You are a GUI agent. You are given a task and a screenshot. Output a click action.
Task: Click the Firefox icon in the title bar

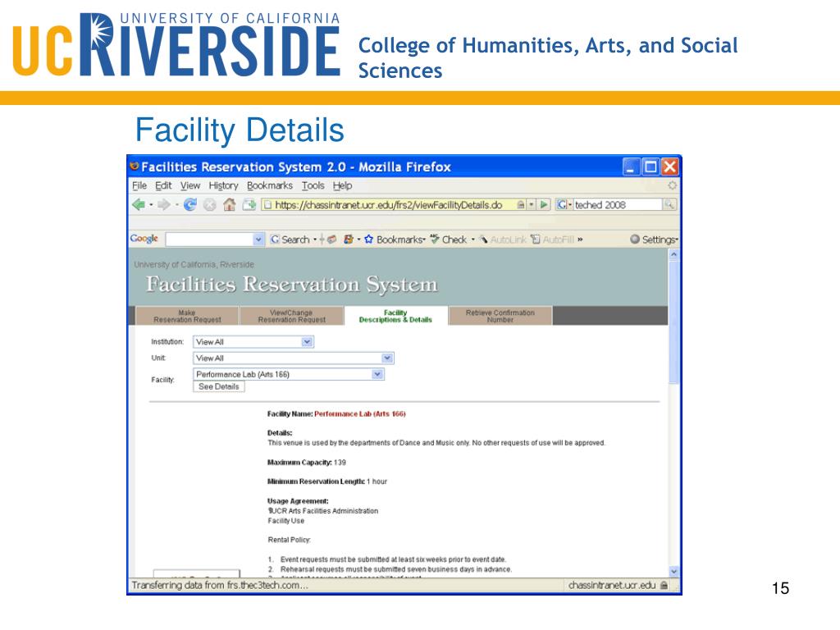(x=135, y=167)
